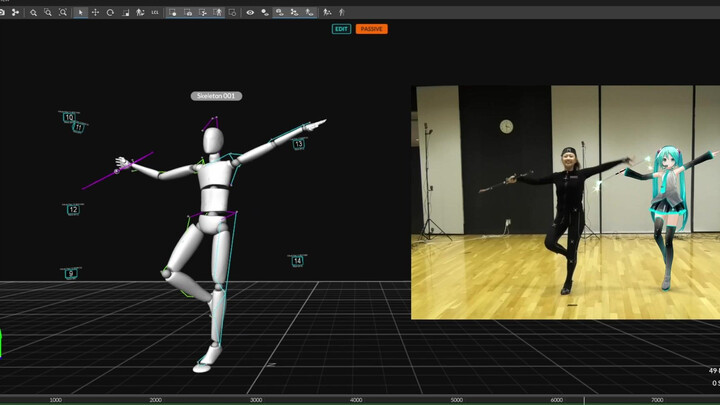This screenshot has height=405, width=720.
Task: Click timeline at frame 6000
Action: pyautogui.click(x=557, y=400)
